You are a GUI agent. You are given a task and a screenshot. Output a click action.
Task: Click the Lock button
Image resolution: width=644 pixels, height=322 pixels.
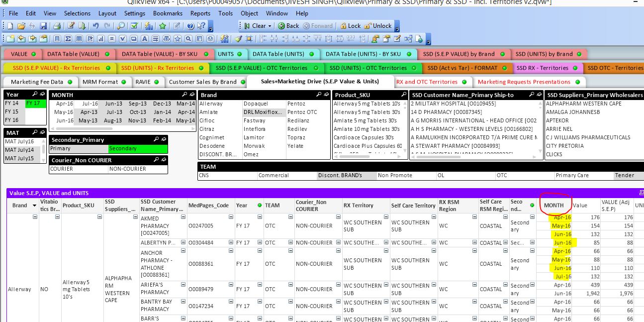click(x=351, y=25)
